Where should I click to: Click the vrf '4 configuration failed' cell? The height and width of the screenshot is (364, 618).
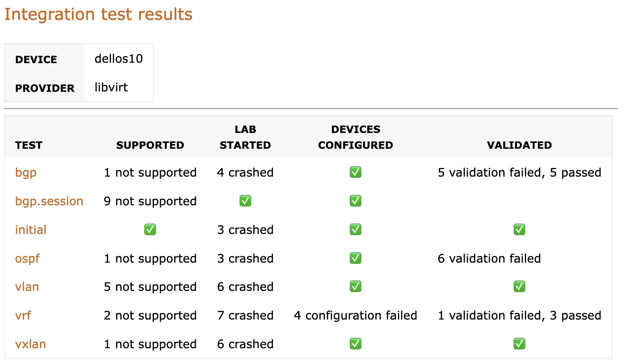(356, 315)
